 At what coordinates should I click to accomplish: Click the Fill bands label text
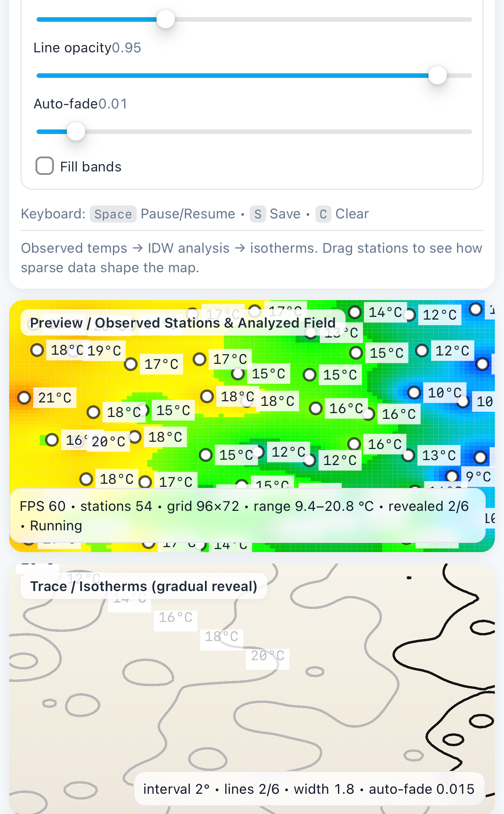click(91, 167)
